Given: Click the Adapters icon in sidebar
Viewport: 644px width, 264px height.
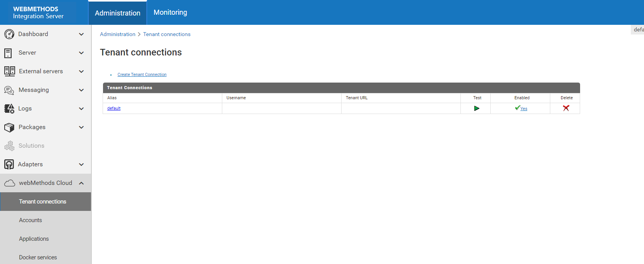Looking at the screenshot, I should 9,164.
